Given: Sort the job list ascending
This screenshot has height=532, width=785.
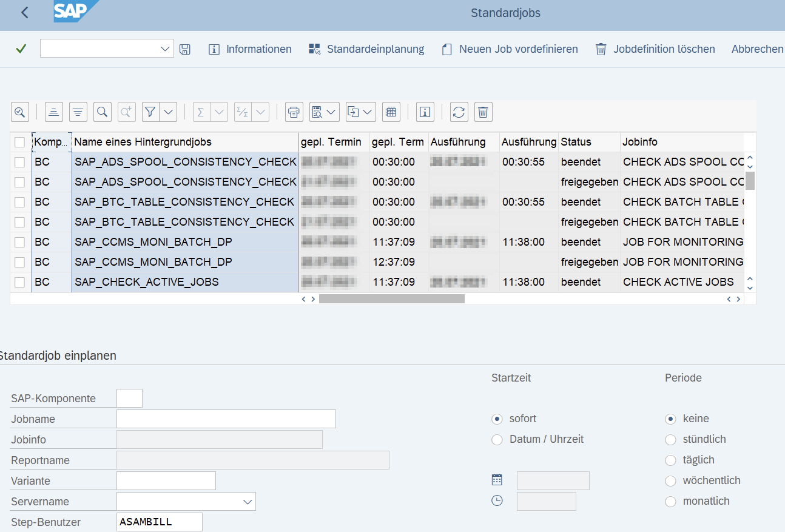Looking at the screenshot, I should tap(54, 112).
